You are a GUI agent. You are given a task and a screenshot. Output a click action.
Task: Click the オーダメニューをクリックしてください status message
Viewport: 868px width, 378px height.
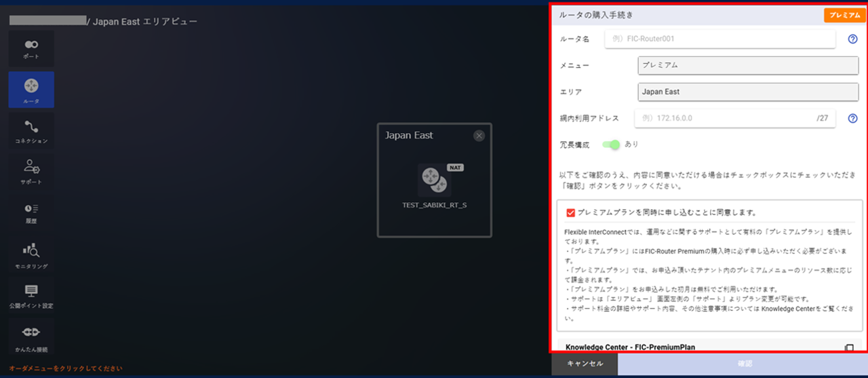[66, 368]
